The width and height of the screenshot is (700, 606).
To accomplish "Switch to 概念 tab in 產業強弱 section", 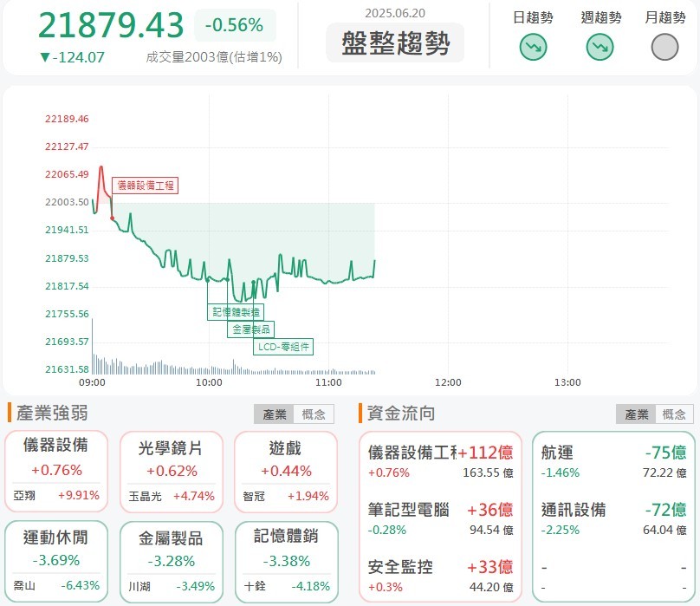I will tap(314, 414).
